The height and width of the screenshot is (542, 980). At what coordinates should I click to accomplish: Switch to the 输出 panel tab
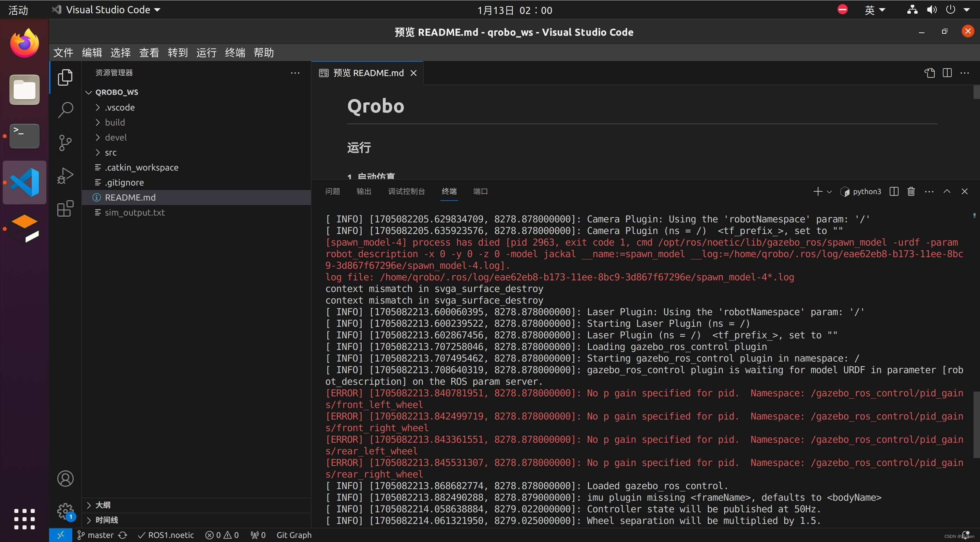point(364,191)
